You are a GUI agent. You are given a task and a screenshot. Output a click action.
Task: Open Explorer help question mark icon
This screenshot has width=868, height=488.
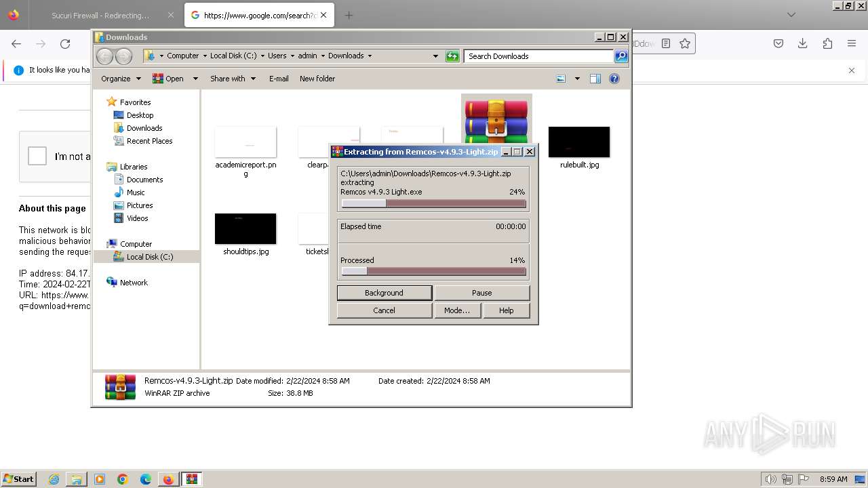click(614, 79)
